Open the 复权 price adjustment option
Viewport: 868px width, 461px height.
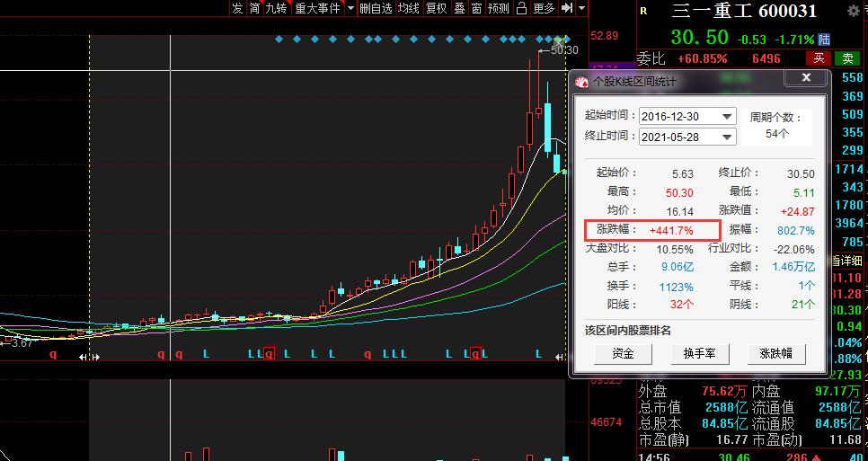tap(436, 8)
